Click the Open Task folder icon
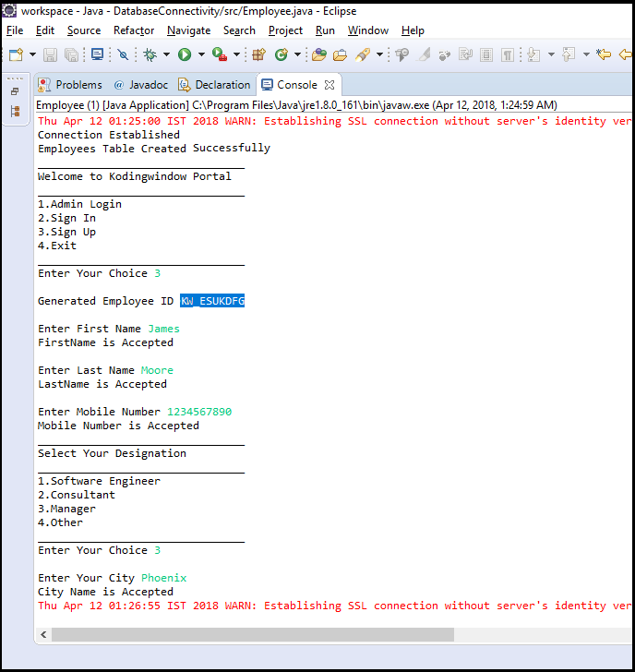The width and height of the screenshot is (635, 672). [x=341, y=54]
